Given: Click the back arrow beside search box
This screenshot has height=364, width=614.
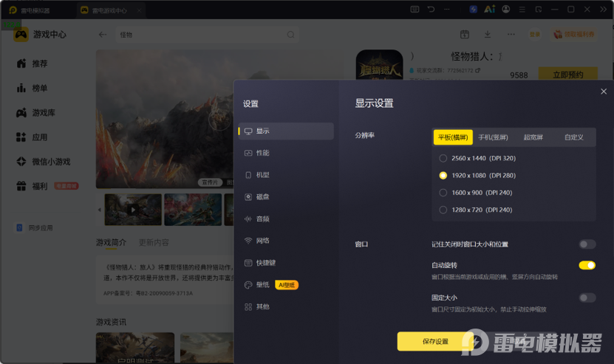Looking at the screenshot, I should coord(103,35).
